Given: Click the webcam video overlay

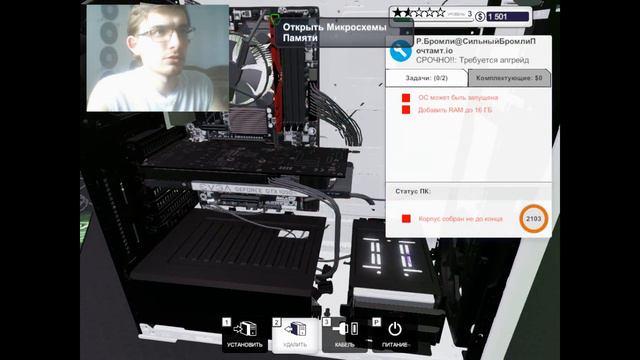Looking at the screenshot, I should pyautogui.click(x=158, y=58).
